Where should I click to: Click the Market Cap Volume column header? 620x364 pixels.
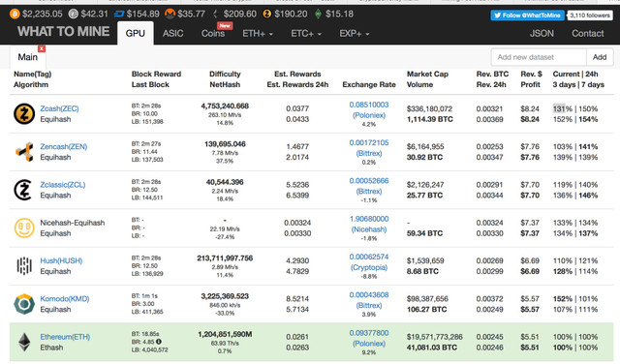(427, 79)
